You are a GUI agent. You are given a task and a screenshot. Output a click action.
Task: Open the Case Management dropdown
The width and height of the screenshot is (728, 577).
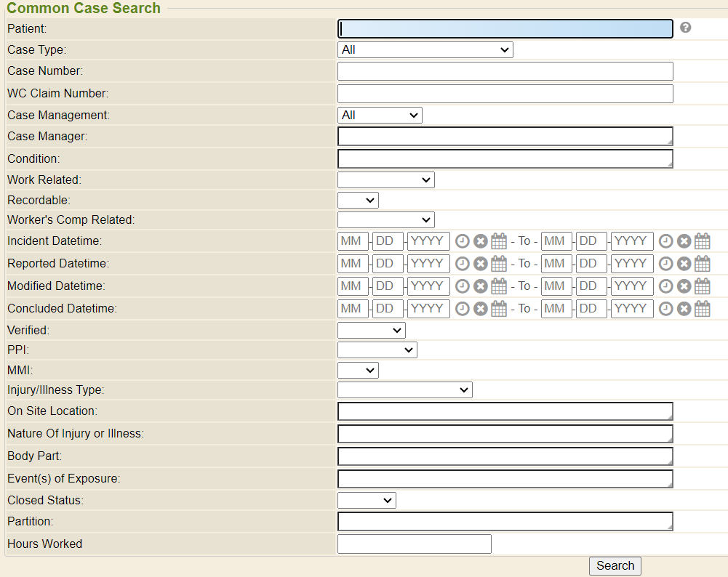click(x=380, y=115)
